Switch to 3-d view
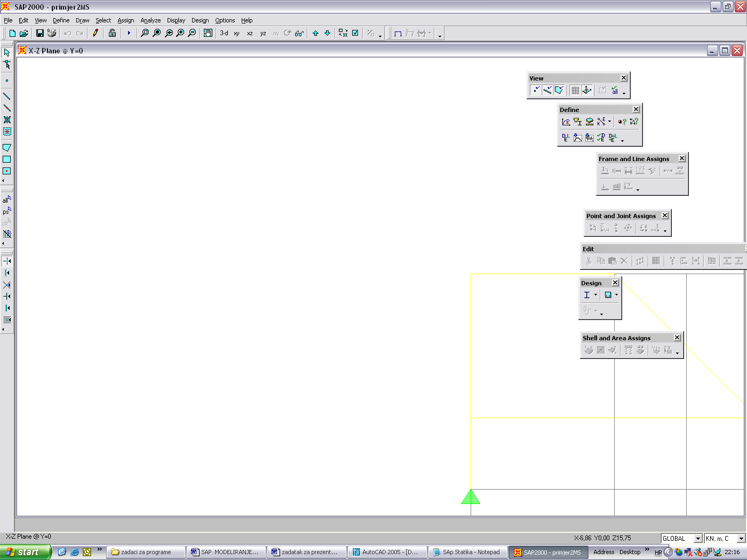 (x=224, y=33)
